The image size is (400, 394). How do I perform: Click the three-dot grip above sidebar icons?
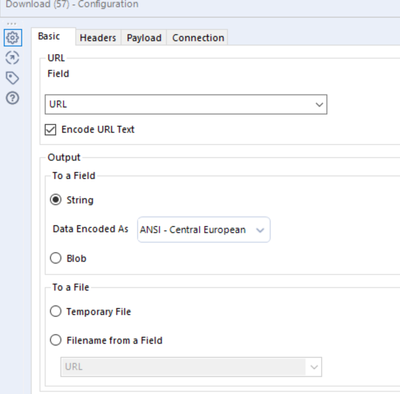coord(11,24)
